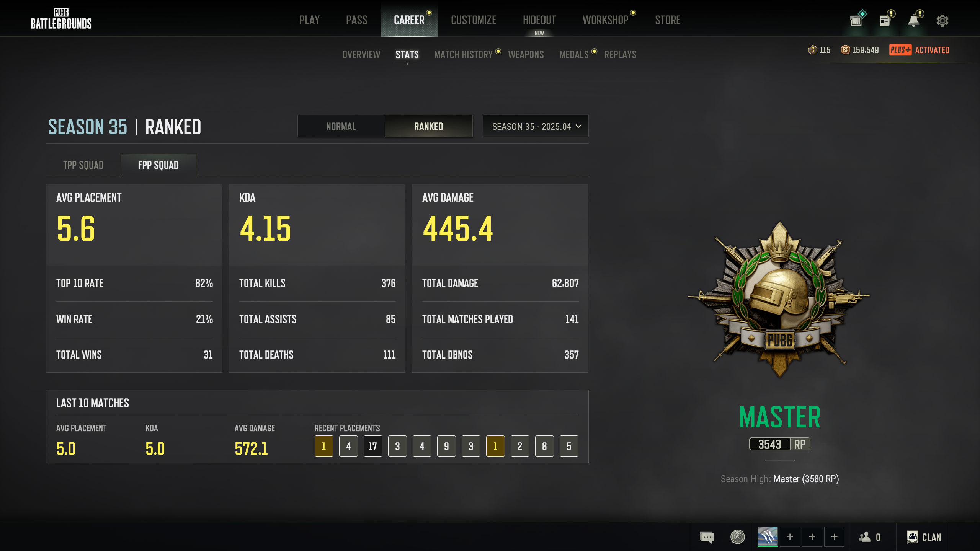Add teammate using the second plus slot

click(812, 536)
